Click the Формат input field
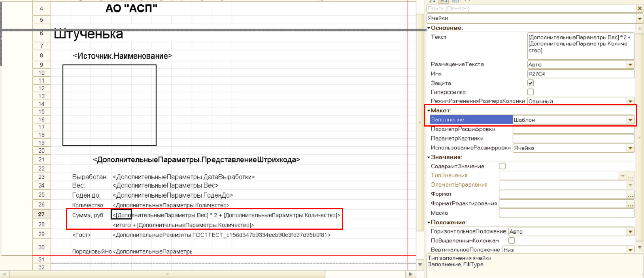The image size is (644, 278). click(563, 194)
